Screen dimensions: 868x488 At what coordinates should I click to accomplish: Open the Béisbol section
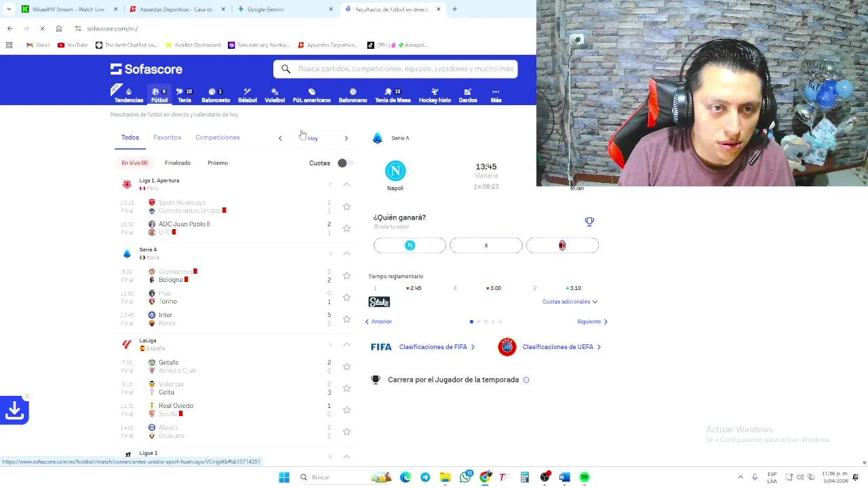[x=248, y=96]
